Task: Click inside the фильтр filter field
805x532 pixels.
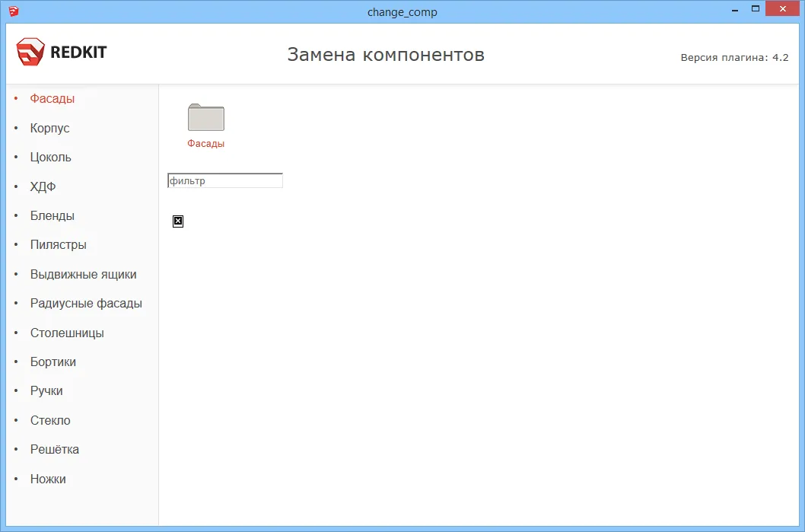Action: pyautogui.click(x=224, y=180)
